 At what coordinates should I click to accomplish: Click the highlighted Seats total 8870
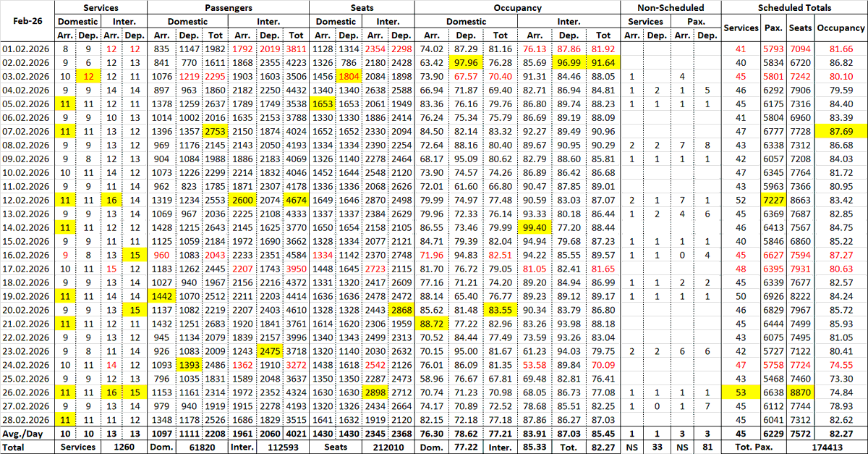800,391
